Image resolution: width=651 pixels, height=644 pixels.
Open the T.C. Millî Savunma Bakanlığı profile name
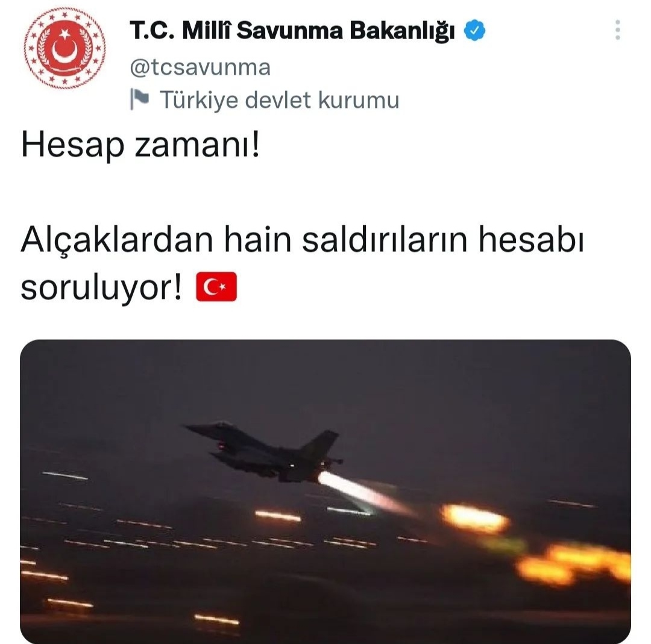tap(292, 30)
